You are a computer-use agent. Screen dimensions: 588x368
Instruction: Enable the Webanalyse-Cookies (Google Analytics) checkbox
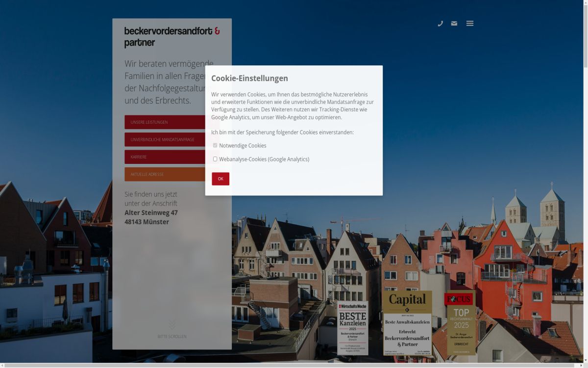[215, 158]
